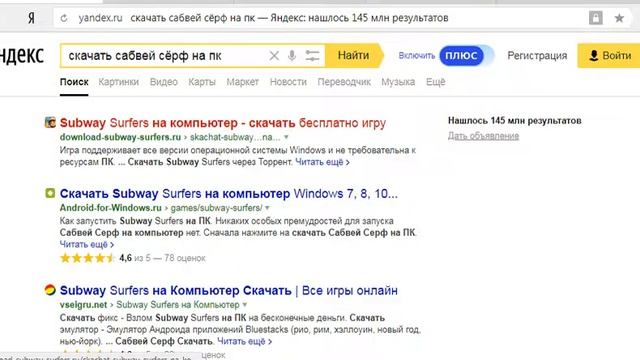Go to the Новости tab
640x360 pixels.
coord(288,82)
